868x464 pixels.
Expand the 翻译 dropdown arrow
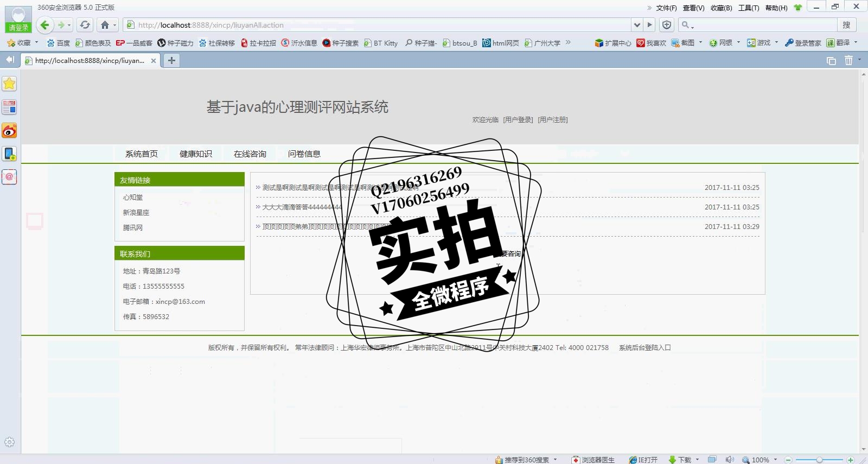coord(856,42)
